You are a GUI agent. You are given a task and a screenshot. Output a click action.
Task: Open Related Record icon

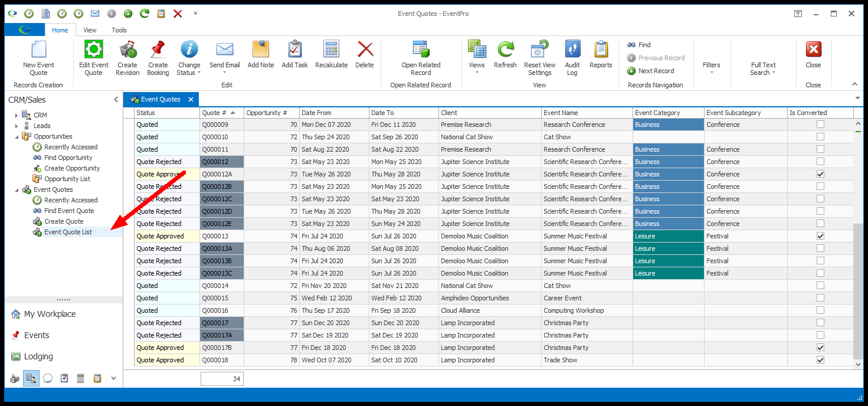click(421, 50)
